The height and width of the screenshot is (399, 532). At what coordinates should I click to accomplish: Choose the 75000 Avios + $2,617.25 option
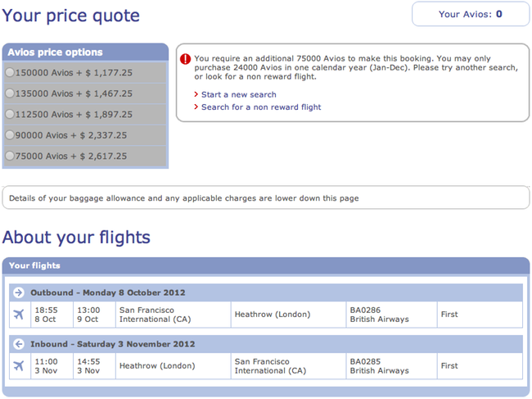coord(10,156)
